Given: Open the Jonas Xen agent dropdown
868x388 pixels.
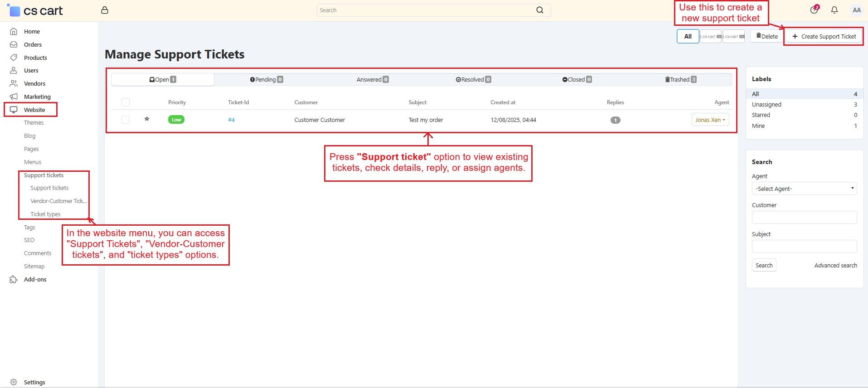Looking at the screenshot, I should click(x=710, y=120).
